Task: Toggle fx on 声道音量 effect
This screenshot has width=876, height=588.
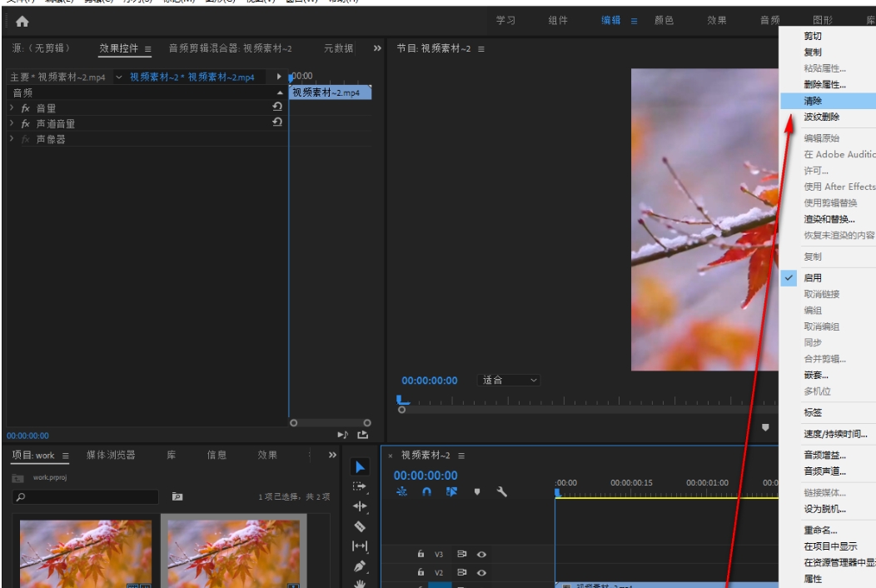Action: 25,123
